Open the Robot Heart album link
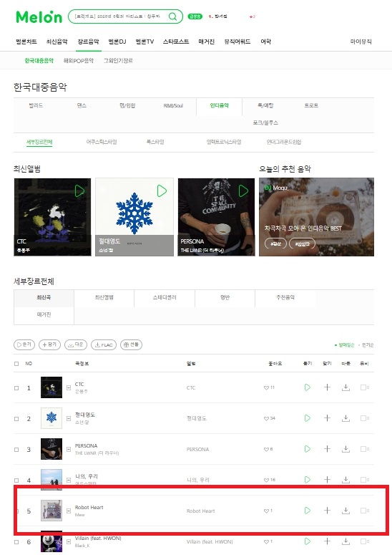This screenshot has width=392, height=555. 201,511
